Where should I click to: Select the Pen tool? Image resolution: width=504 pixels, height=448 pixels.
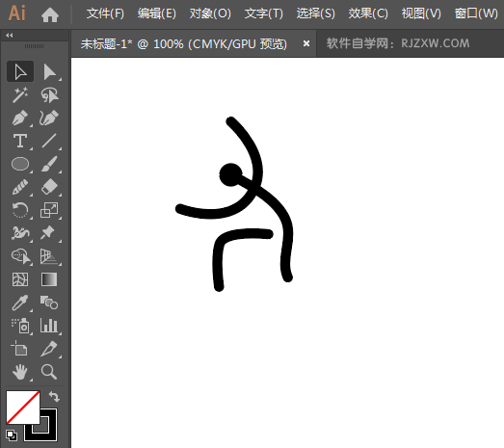coord(20,118)
